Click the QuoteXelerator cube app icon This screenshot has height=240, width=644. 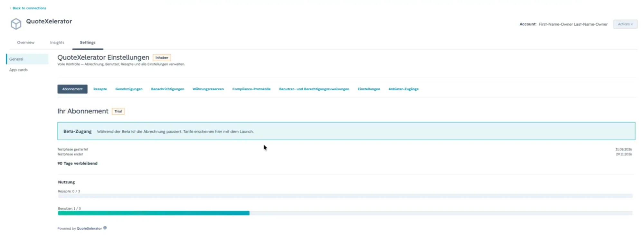[16, 24]
